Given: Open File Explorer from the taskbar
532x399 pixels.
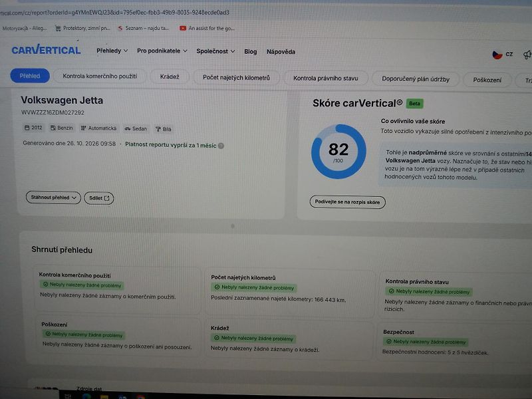Looking at the screenshot, I should click(x=104, y=396).
